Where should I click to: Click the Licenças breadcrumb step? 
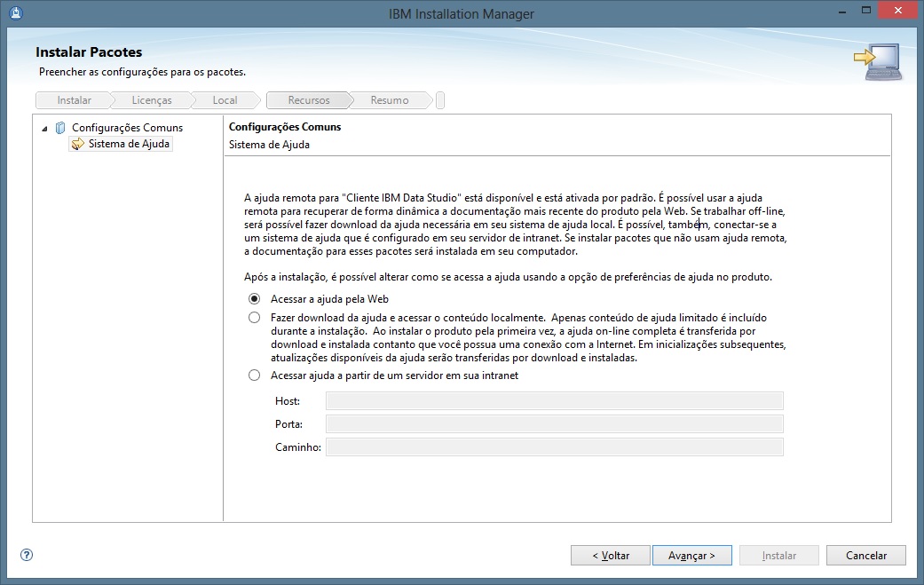150,99
